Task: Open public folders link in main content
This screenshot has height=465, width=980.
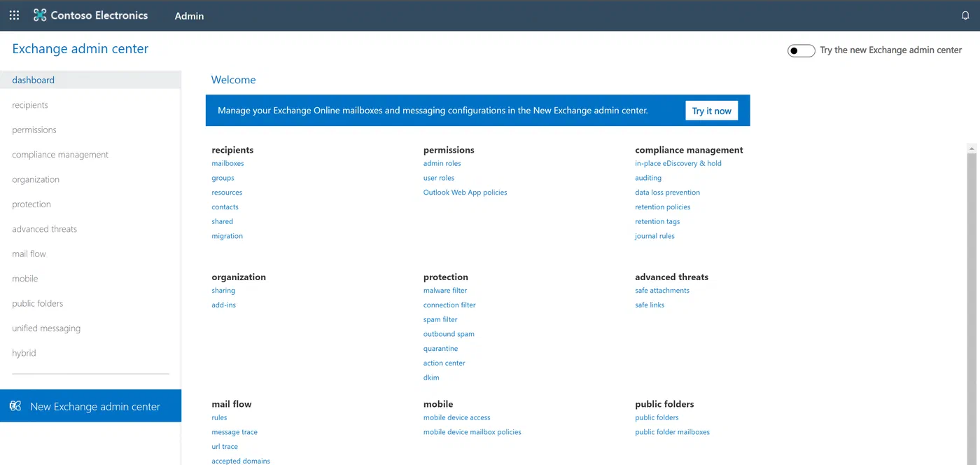Action: click(657, 418)
